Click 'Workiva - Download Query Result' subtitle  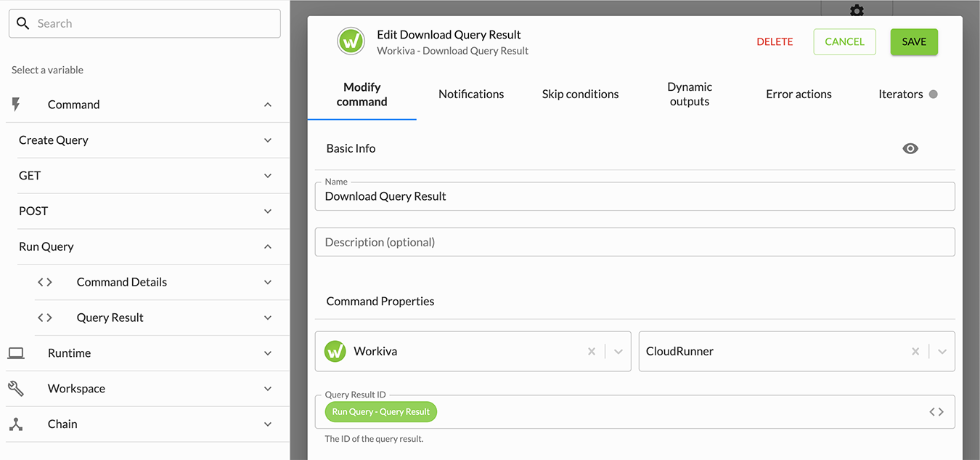pos(453,51)
